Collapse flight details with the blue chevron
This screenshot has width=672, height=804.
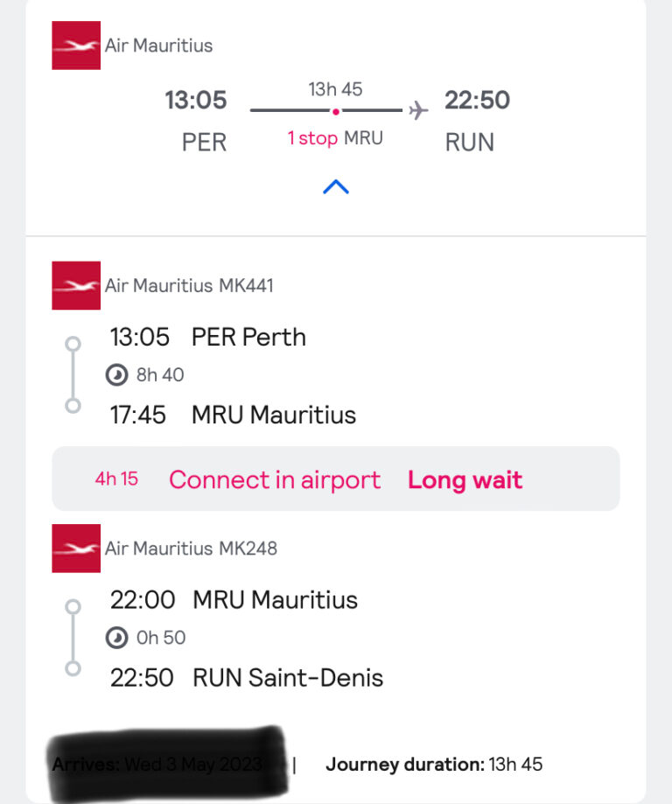tap(336, 187)
